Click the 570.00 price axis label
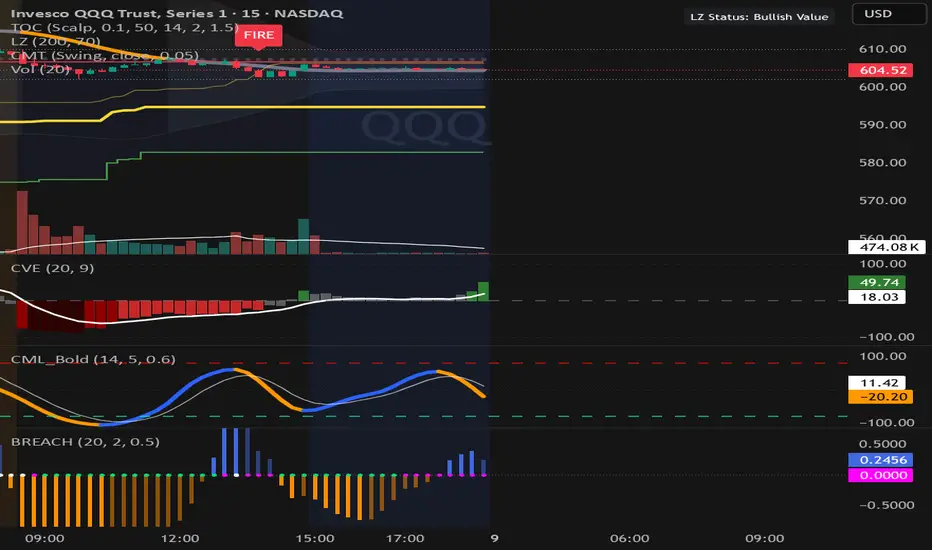The image size is (932, 550). [883, 200]
